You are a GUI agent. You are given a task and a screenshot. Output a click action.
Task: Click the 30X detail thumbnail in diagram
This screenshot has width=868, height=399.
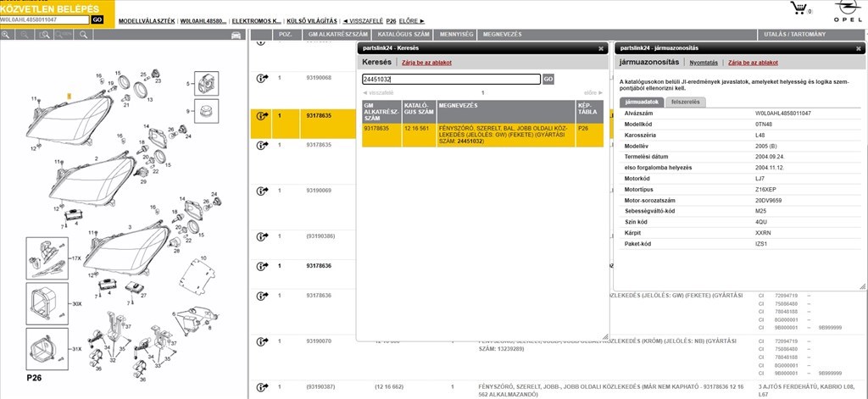pos(47,304)
